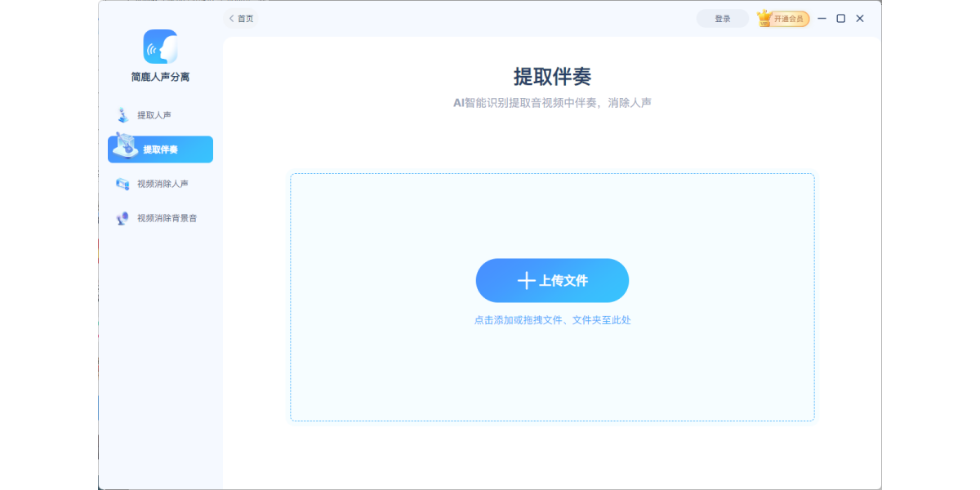Screen dimensions: 980x490
Task: Click the back arrow next to 首页
Action: coord(231,18)
